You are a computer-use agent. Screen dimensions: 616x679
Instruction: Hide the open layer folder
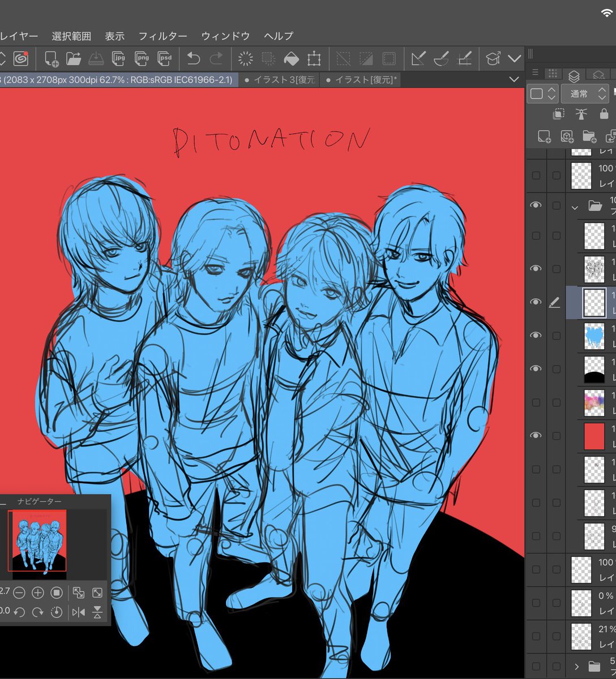[536, 205]
